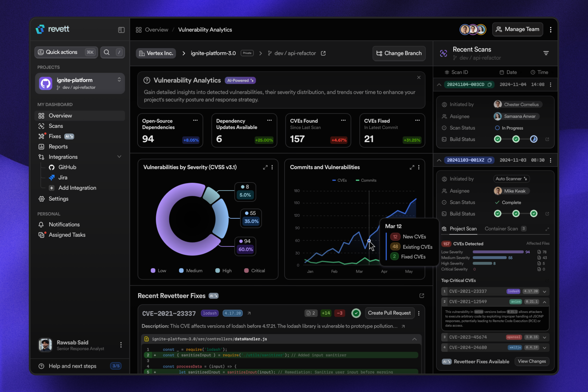Switch to Container Scan tab
588x392 pixels.
pos(501,229)
